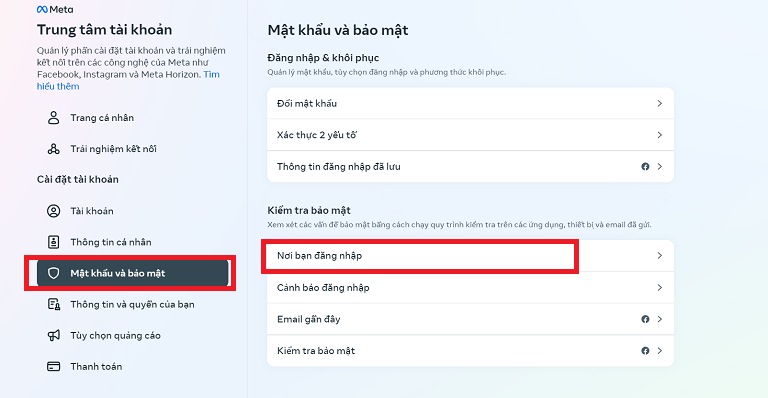The height and width of the screenshot is (398, 768).
Task: Click the Meta logo
Action: click(55, 9)
